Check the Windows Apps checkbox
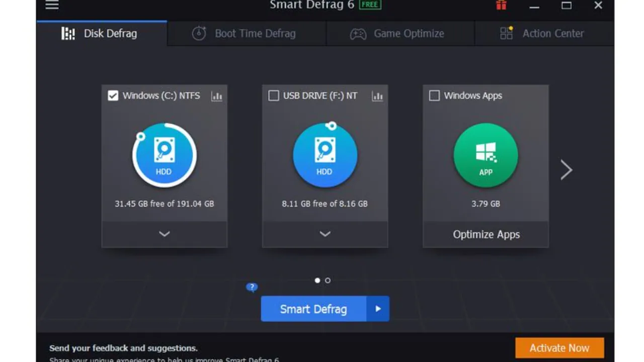The height and width of the screenshot is (362, 644). pos(434,96)
